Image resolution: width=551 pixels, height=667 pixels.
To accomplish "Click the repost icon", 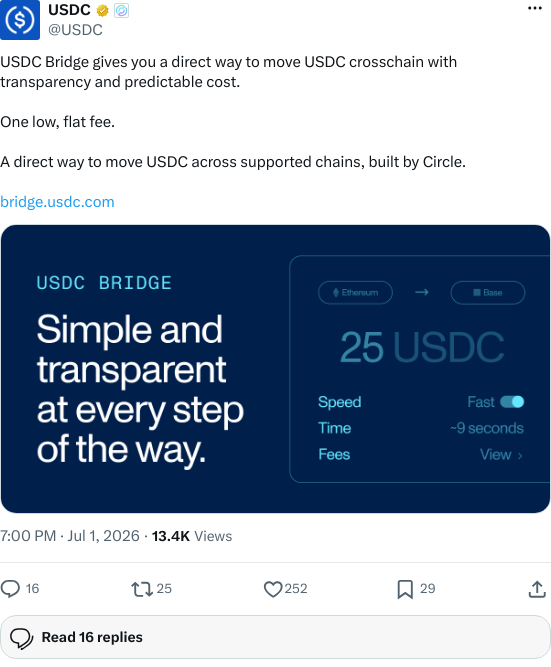I will point(142,589).
